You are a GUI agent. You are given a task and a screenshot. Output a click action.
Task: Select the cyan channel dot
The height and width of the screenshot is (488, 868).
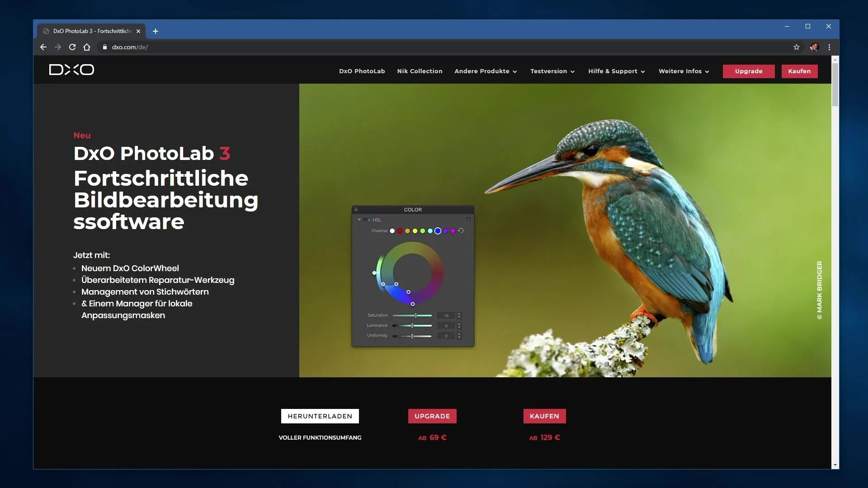point(430,231)
